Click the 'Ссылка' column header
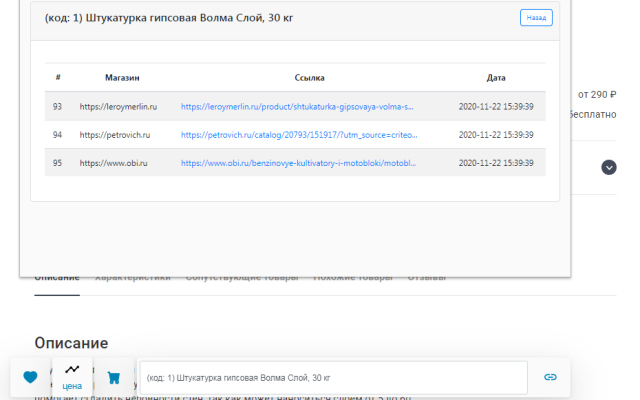Image resolution: width=640 pixels, height=400 pixels. (x=309, y=77)
